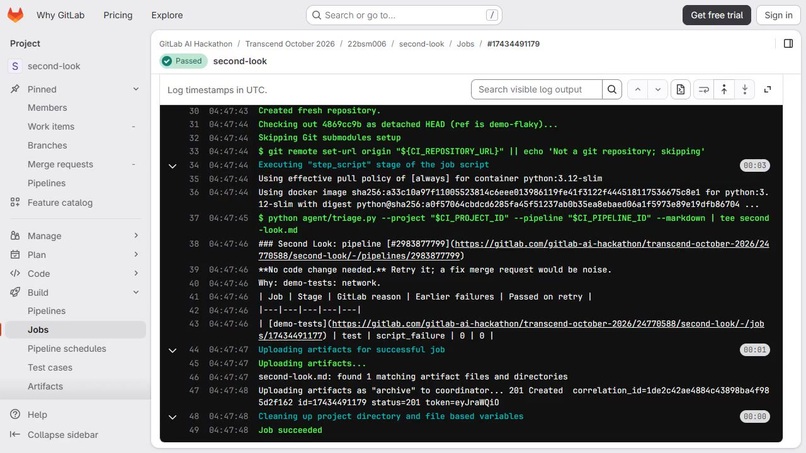Toggle the right sidebar panel icon

click(x=788, y=44)
